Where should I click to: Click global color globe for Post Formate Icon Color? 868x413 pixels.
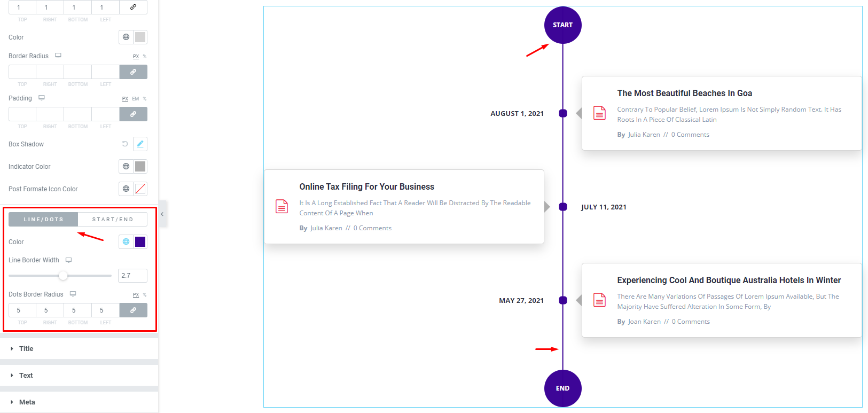click(126, 189)
